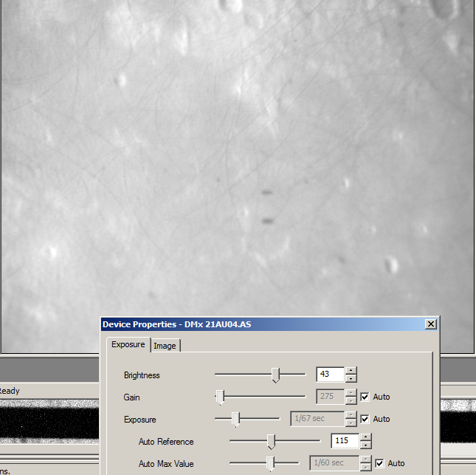
Task: Click the Brightness slider handle
Action: tap(275, 375)
